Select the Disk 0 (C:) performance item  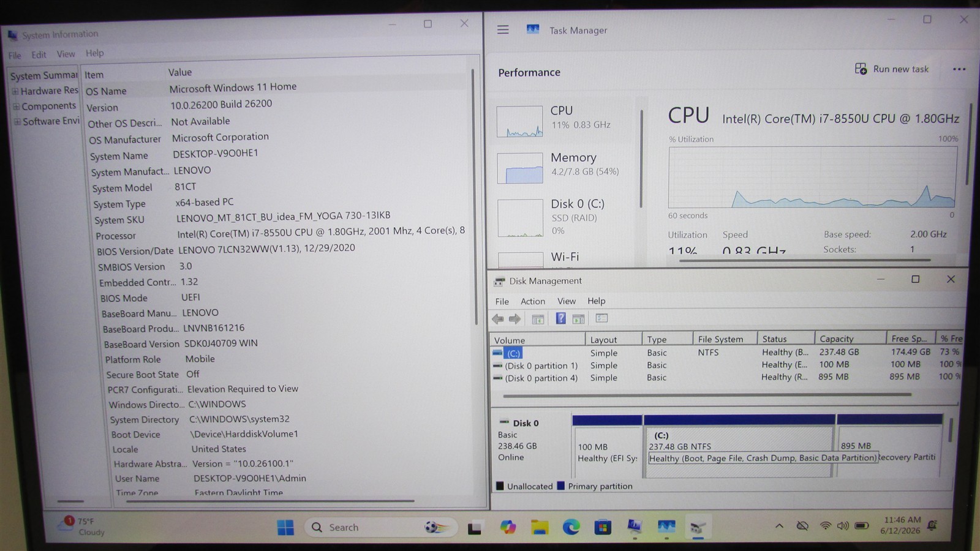point(563,217)
